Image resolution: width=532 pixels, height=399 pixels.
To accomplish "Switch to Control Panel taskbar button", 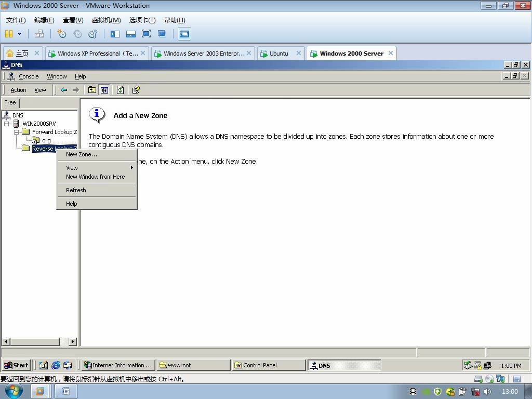I will click(269, 365).
